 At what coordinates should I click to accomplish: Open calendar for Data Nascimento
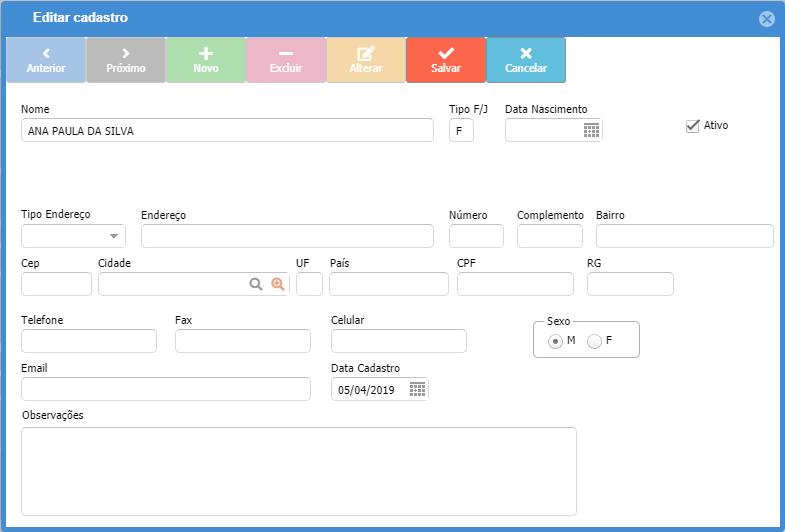(591, 130)
